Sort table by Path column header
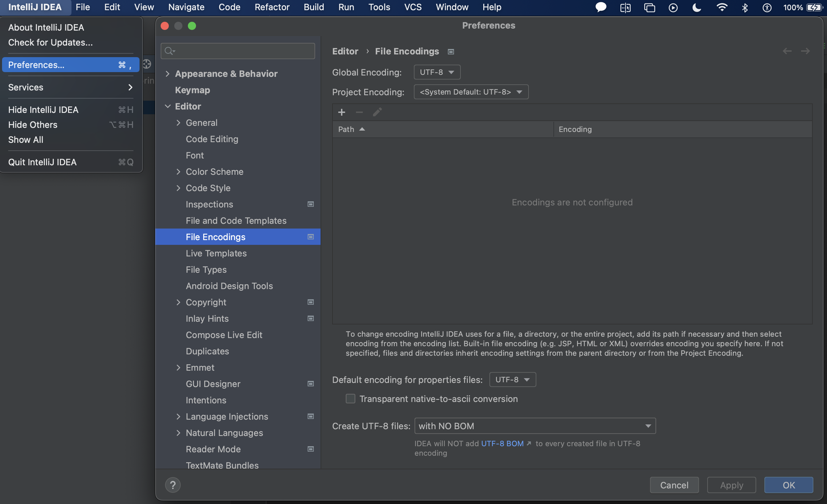Image resolution: width=827 pixels, height=504 pixels. pyautogui.click(x=346, y=129)
